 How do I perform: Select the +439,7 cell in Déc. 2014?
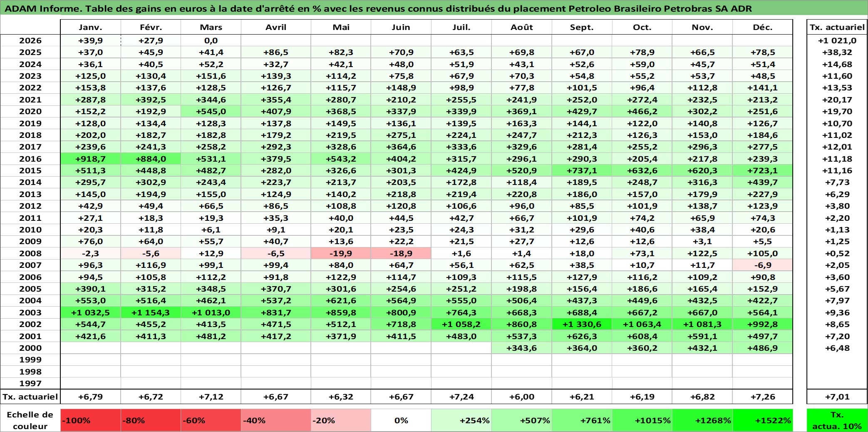[x=762, y=182]
